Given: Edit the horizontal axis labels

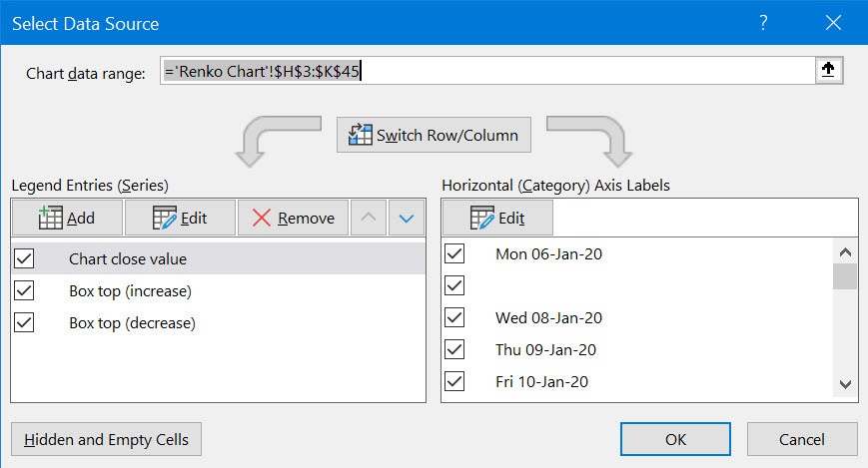Looking at the screenshot, I should point(497,218).
